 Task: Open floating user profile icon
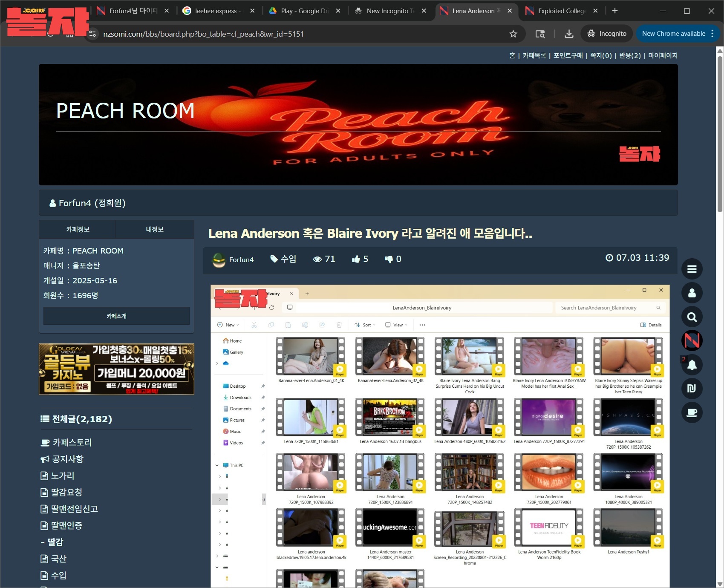click(x=692, y=293)
